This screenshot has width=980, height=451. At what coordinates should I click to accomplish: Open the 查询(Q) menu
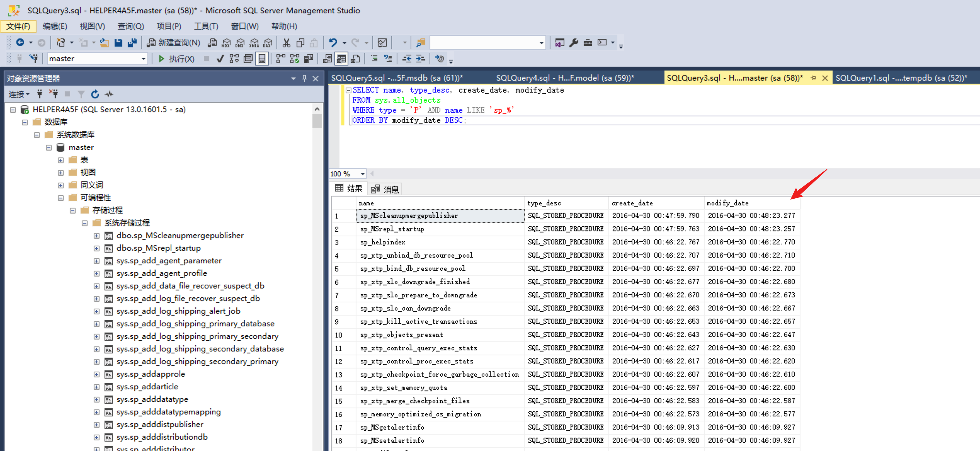pos(130,26)
